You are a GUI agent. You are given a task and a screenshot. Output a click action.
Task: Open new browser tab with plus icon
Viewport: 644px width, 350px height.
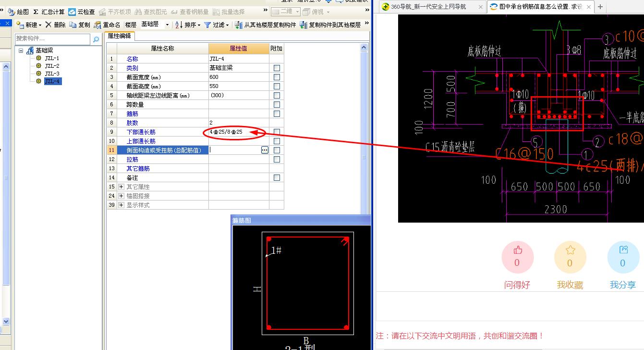tap(600, 7)
